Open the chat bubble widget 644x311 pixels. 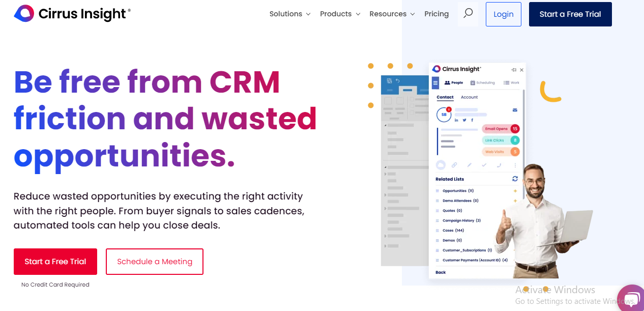631,299
